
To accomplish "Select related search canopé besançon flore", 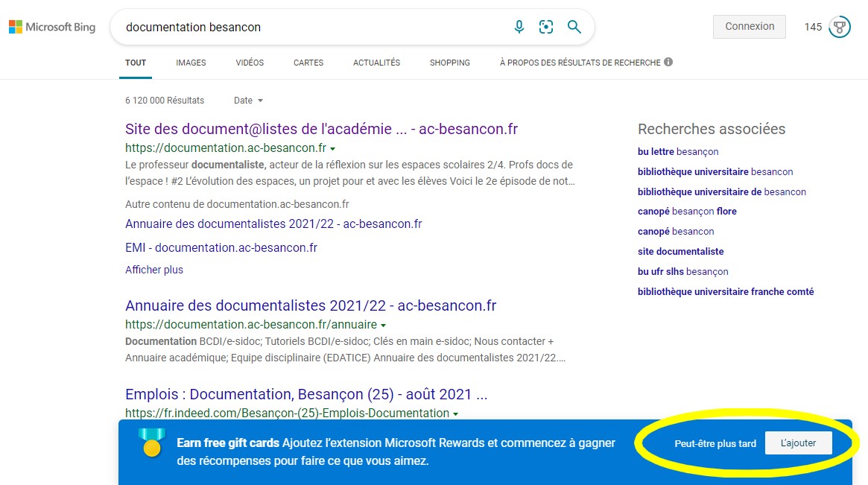I will pyautogui.click(x=687, y=212).
